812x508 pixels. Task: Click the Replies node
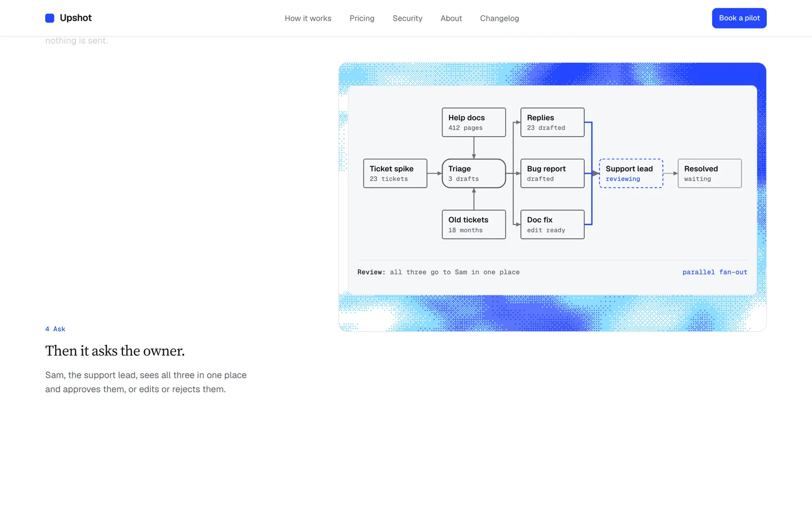point(552,122)
